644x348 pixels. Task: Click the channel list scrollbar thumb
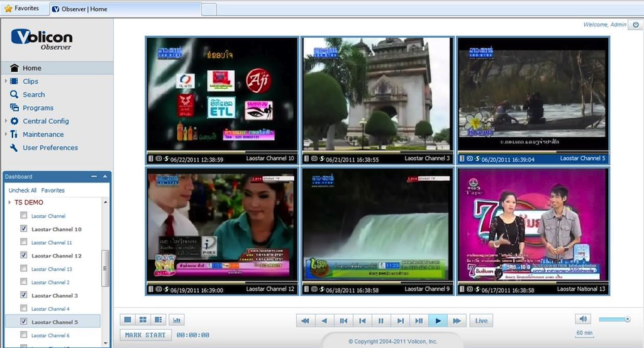pos(105,268)
